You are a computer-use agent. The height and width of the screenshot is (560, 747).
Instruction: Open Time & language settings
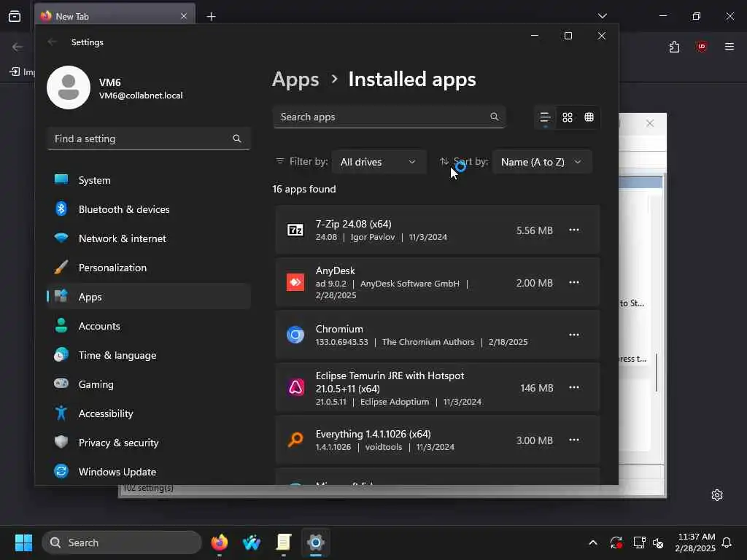tap(149, 355)
